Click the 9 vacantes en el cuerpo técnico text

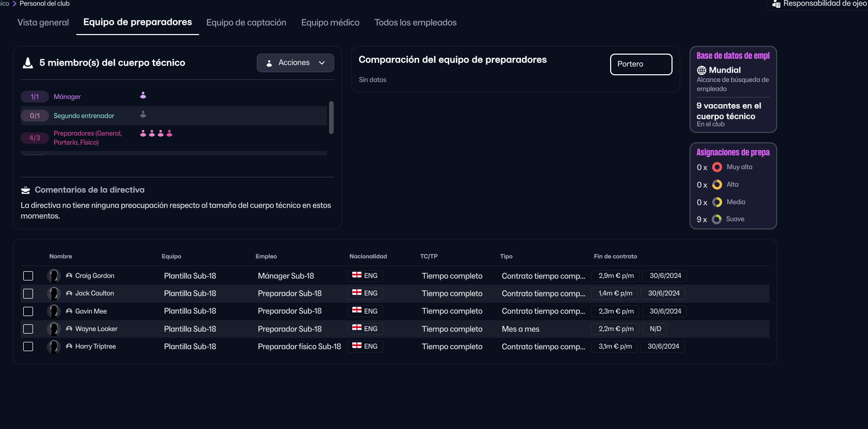tap(729, 111)
